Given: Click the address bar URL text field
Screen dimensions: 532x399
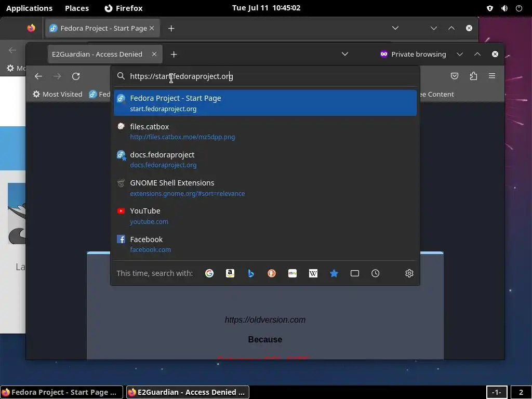Looking at the screenshot, I should [265, 76].
